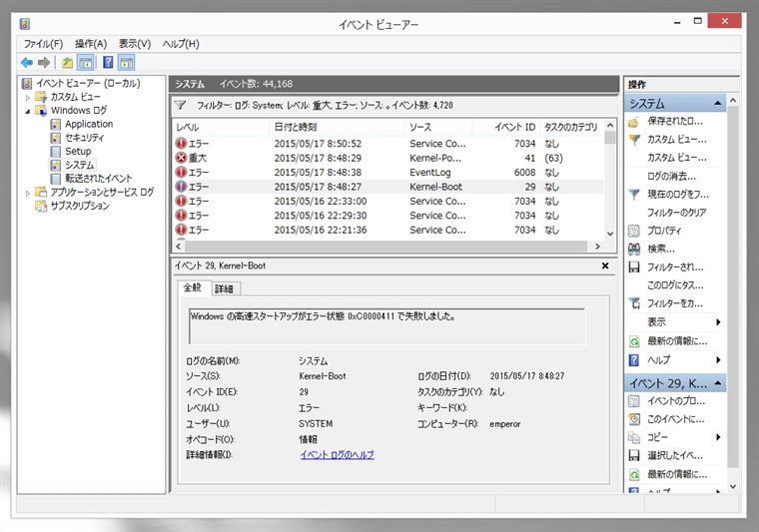Select the EventLog 6008 event row
This screenshot has width=759, height=532.
click(x=388, y=173)
